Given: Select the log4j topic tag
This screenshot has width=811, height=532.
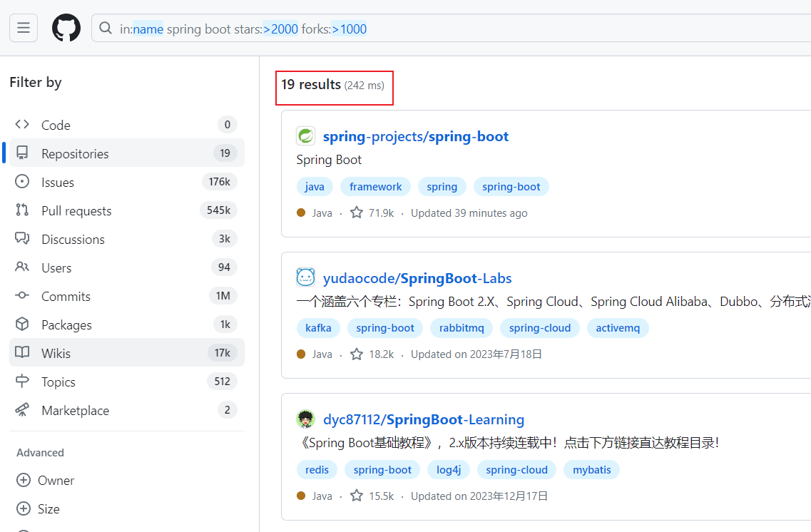Looking at the screenshot, I should point(449,469).
